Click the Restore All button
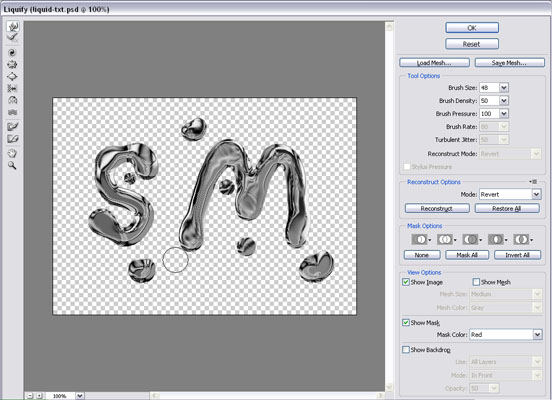Image resolution: width=552 pixels, height=400 pixels. 507,208
